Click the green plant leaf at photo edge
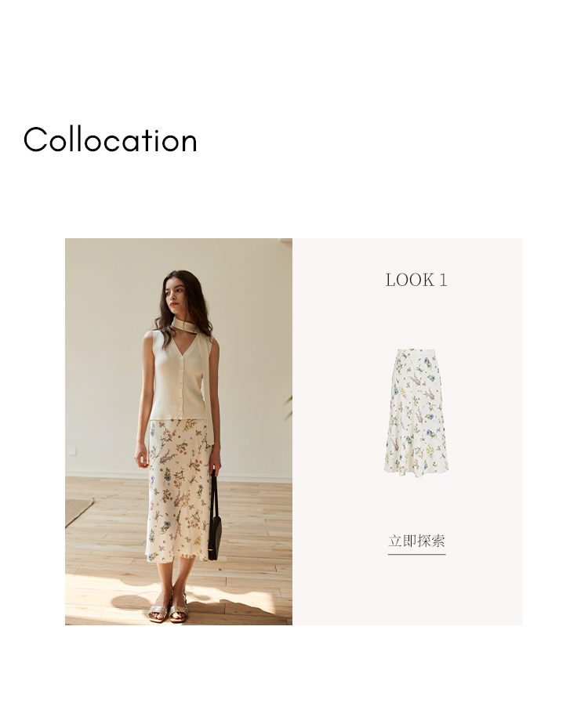 pos(289,404)
